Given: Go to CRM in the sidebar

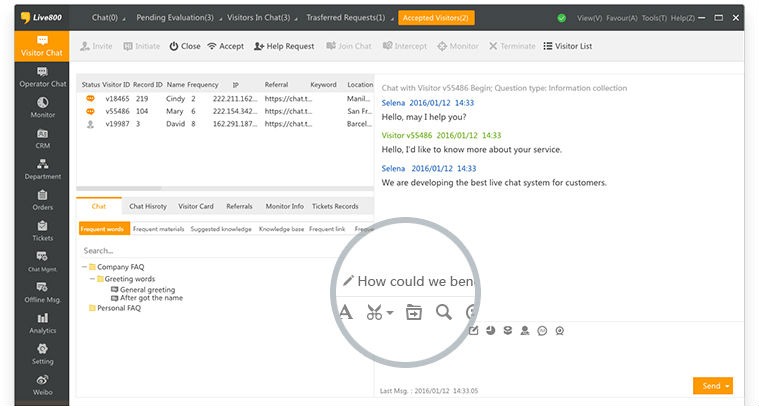Looking at the screenshot, I should 42,138.
